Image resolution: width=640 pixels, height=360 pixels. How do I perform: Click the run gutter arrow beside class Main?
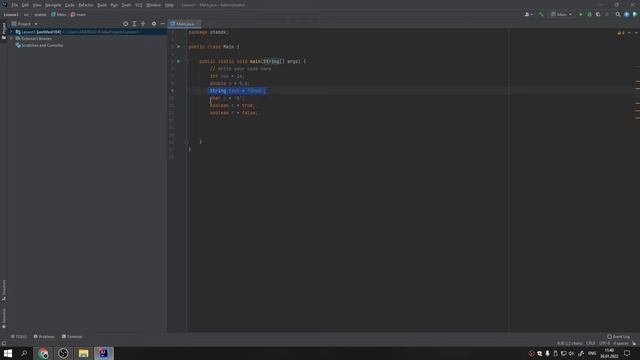[x=178, y=47]
